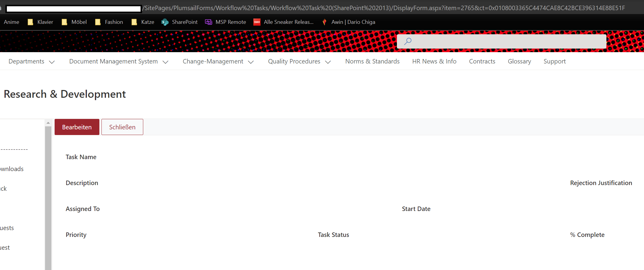Click the Research & Development site title

pos(65,94)
